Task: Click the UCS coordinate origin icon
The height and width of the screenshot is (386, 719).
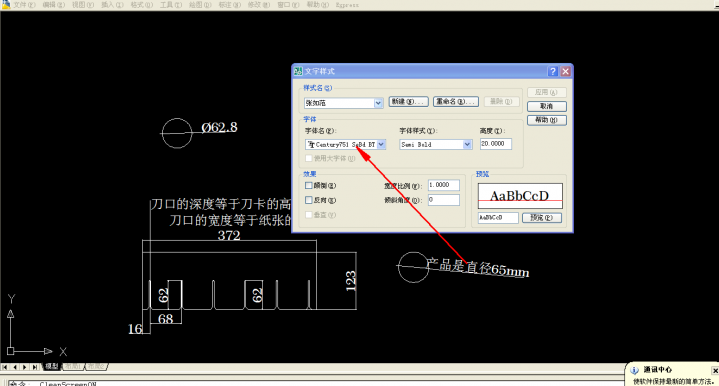Action: tap(11, 351)
